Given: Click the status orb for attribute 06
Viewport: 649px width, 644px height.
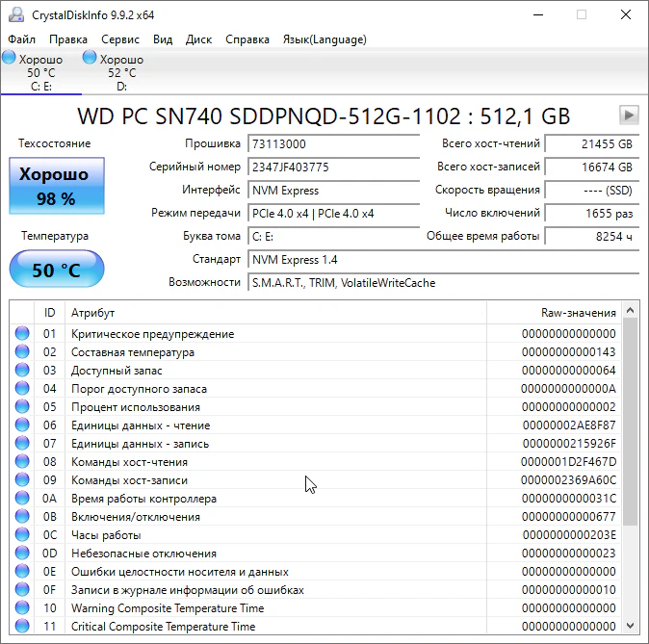Looking at the screenshot, I should 22,425.
